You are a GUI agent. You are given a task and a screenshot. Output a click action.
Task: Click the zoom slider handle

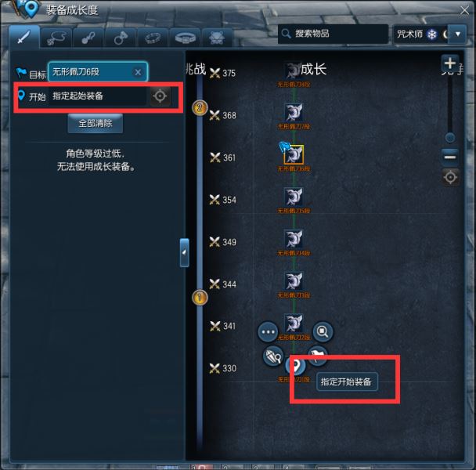coord(449,138)
